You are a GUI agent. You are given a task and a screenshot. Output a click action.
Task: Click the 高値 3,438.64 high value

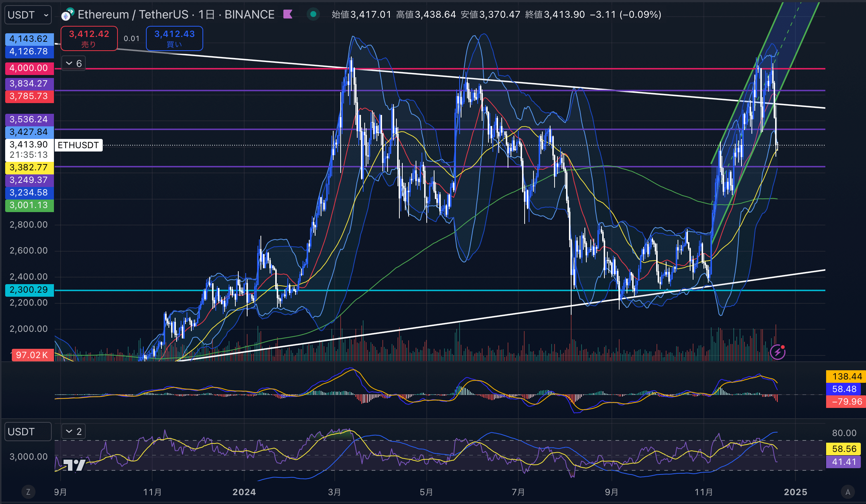coord(426,14)
